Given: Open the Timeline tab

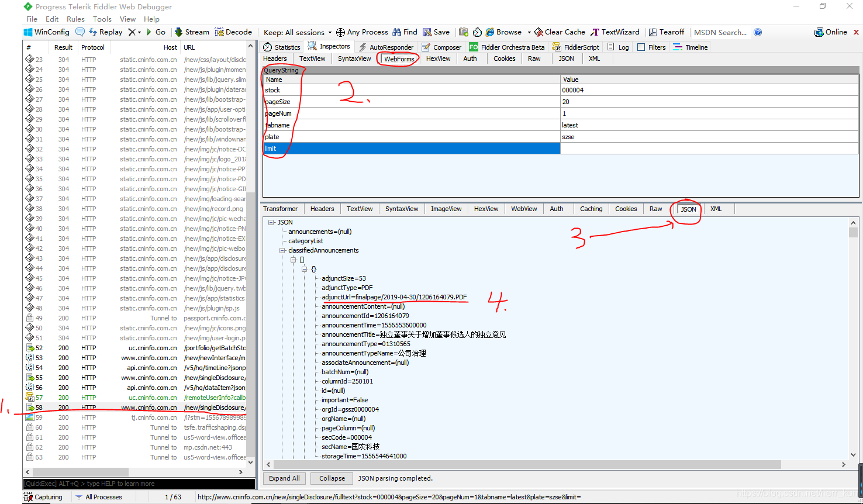Looking at the screenshot, I should 691,47.
